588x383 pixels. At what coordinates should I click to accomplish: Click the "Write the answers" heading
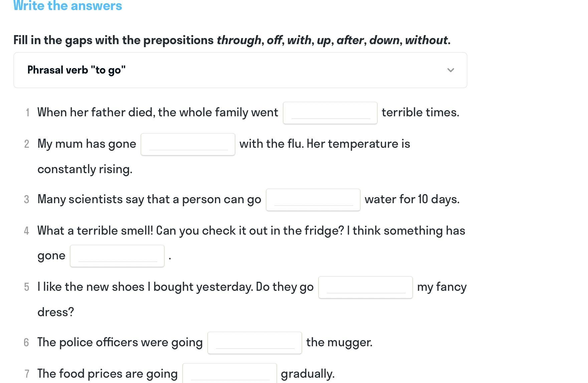tap(68, 6)
